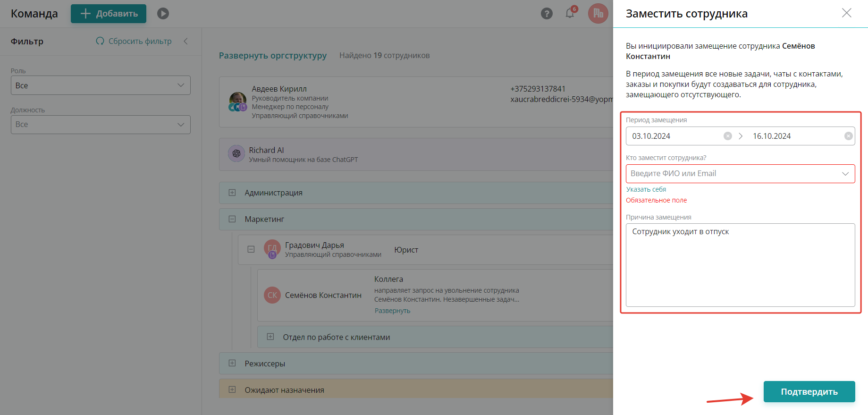868x415 pixels.
Task: Open the notifications bell
Action: pyautogui.click(x=570, y=13)
